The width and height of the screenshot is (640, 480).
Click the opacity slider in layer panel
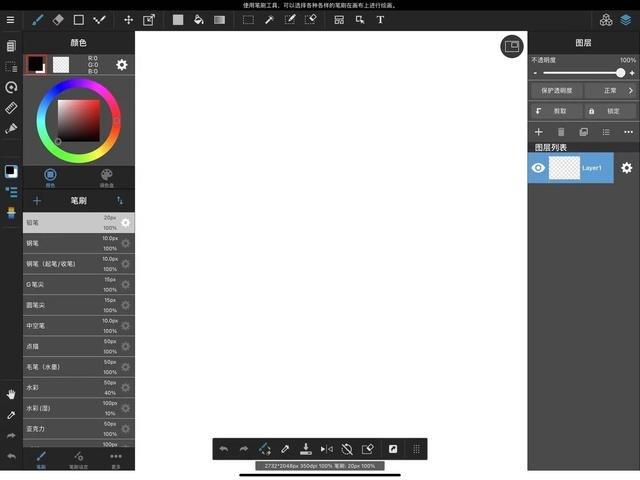(x=583, y=73)
